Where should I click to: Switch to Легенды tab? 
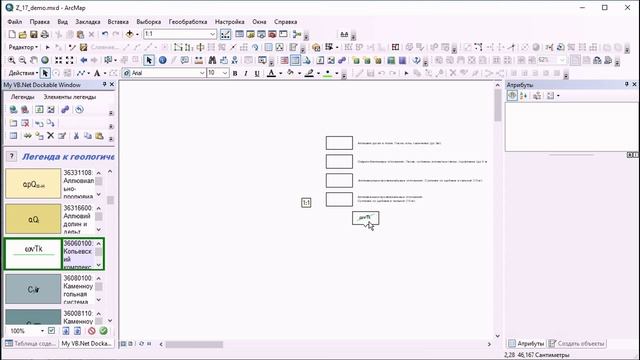coord(22,97)
